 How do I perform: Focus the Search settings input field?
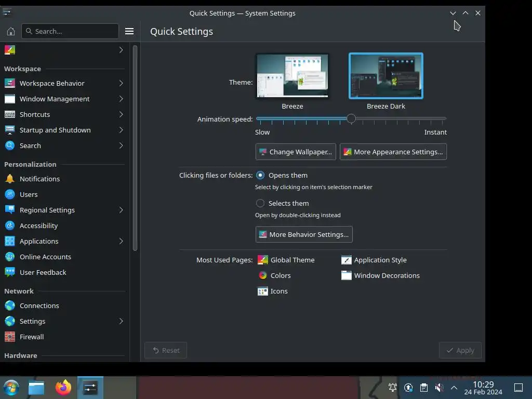(70, 31)
